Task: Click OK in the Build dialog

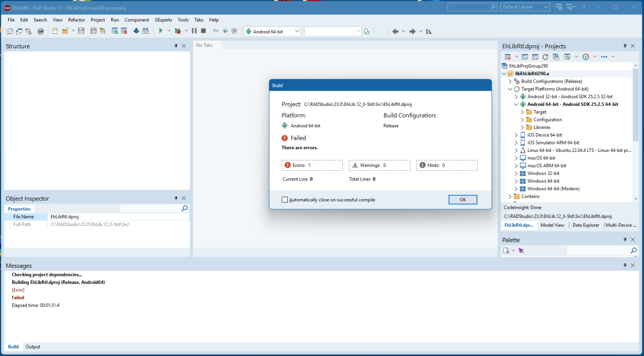Action: coord(463,200)
